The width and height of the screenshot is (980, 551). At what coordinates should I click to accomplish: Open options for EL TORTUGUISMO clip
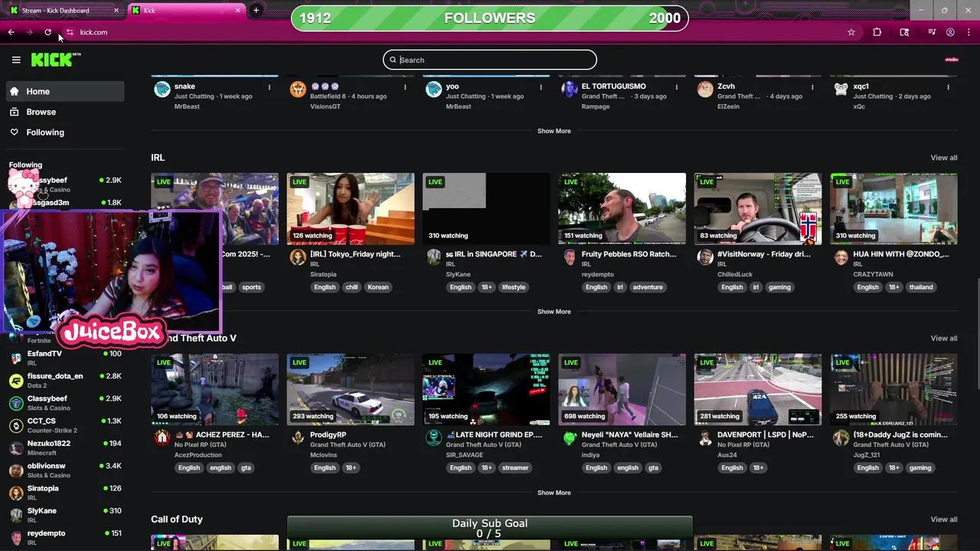tap(677, 87)
